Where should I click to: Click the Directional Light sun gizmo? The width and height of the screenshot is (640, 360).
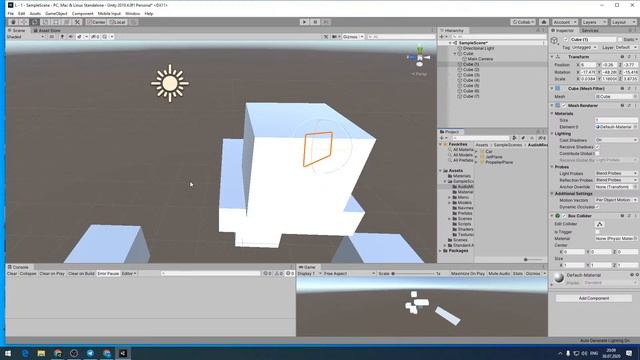pyautogui.click(x=170, y=83)
